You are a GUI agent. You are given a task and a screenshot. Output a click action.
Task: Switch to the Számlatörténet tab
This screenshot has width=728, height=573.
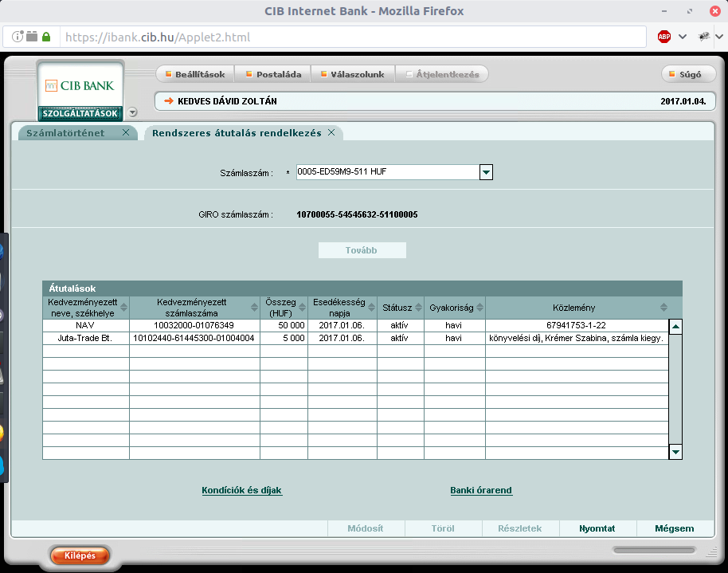65,133
